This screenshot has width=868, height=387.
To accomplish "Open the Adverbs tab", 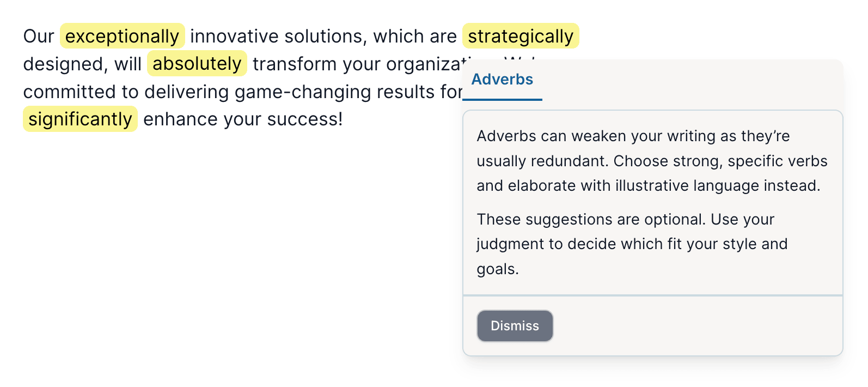I will 502,80.
